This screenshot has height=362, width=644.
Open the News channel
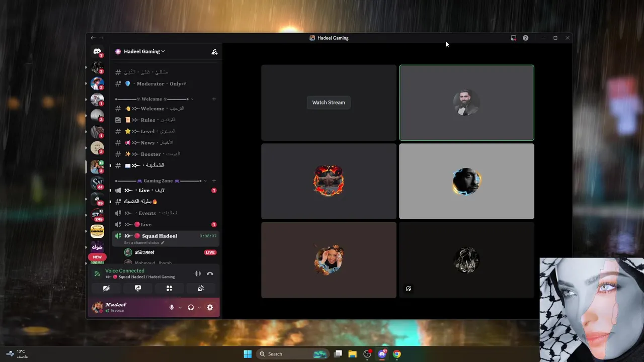(x=166, y=143)
